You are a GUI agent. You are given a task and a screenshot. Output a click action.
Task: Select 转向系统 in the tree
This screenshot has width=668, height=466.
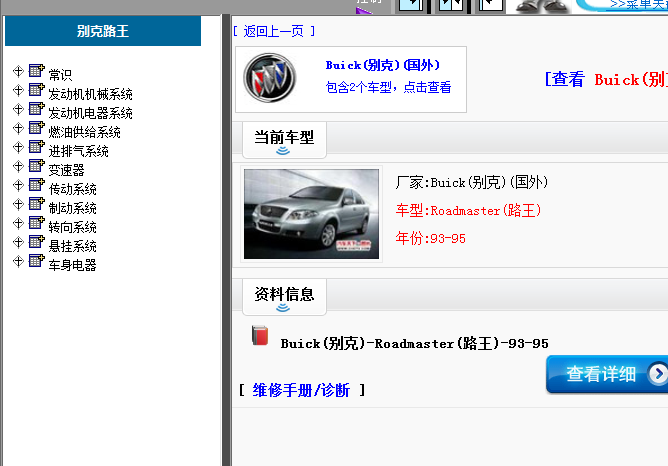click(x=72, y=227)
